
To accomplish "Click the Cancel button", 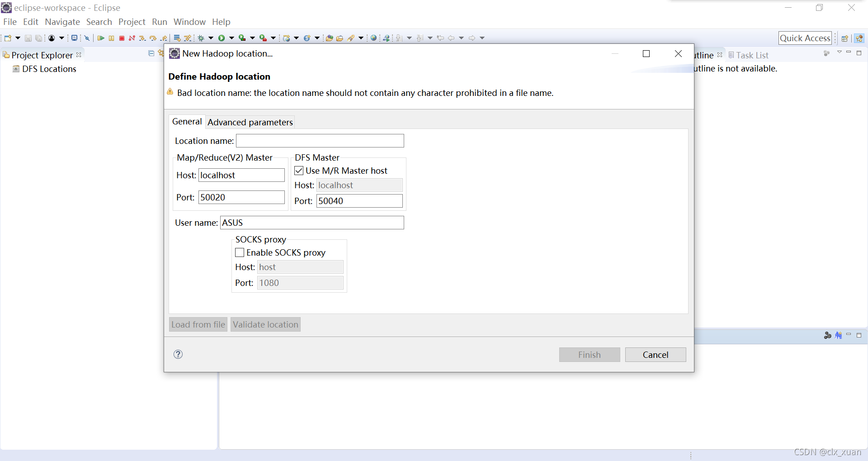I will (x=656, y=355).
